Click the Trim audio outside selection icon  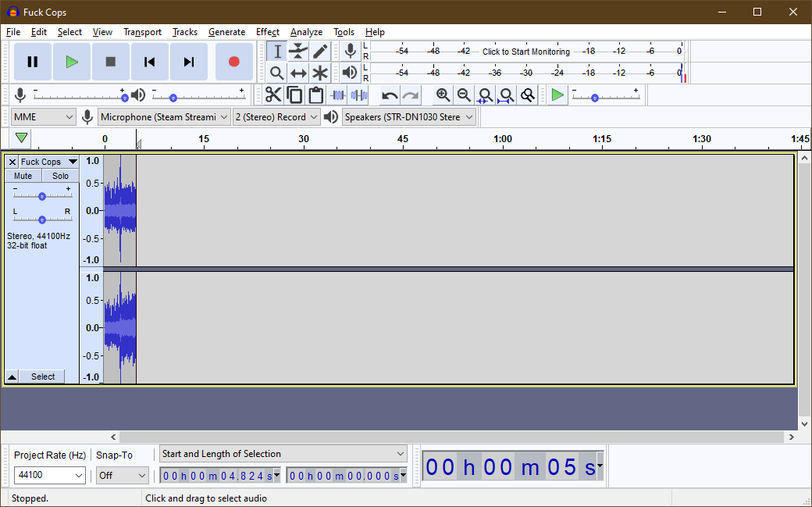337,95
